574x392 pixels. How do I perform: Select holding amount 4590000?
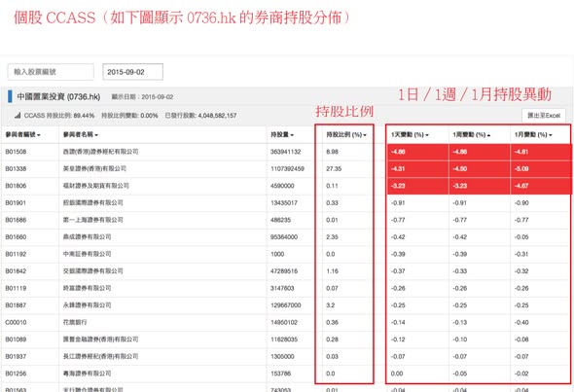(282, 186)
